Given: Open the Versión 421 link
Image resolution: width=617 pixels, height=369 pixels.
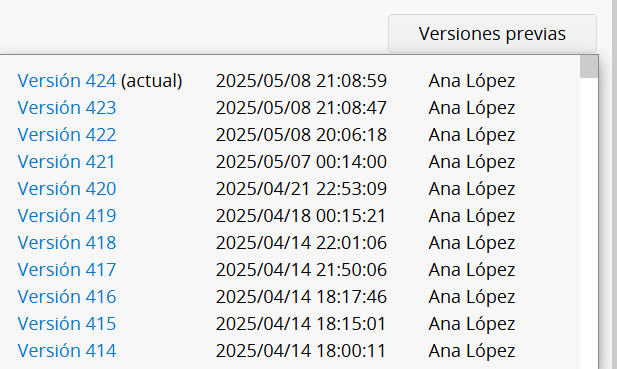Looking at the screenshot, I should pos(66,162).
